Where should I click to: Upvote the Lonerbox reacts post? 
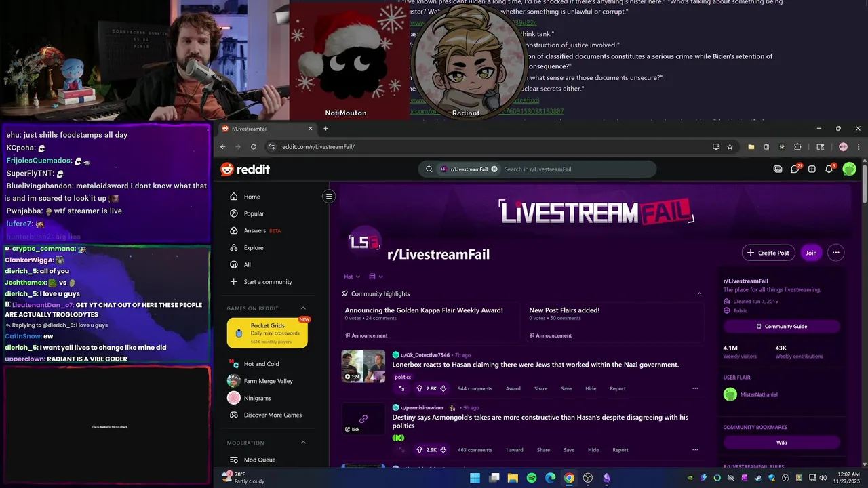(x=419, y=388)
